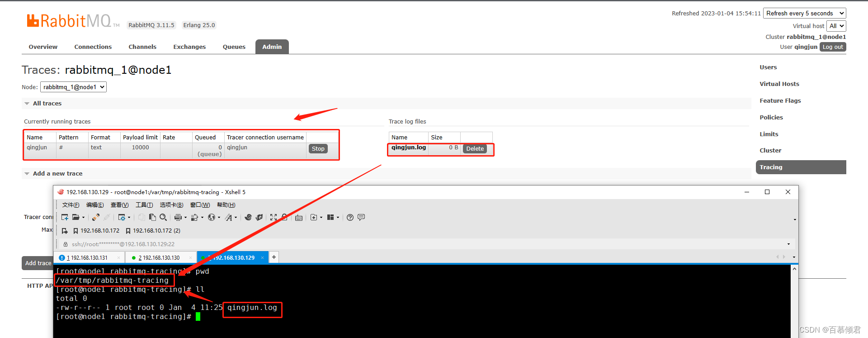Open the dropdown arrow beside layout icon
This screenshot has height=338, width=868.
(x=338, y=217)
